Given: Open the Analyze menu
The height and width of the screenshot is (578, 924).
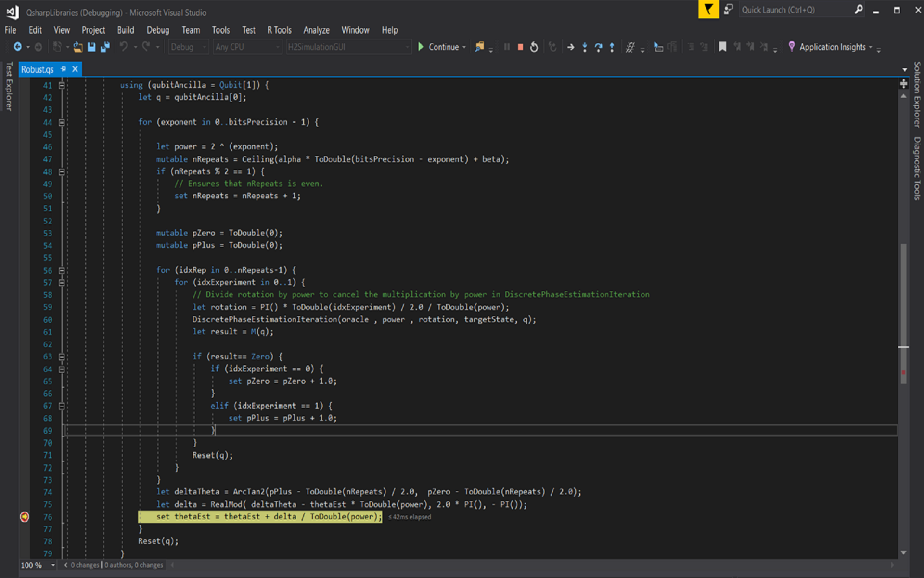Looking at the screenshot, I should point(316,30).
